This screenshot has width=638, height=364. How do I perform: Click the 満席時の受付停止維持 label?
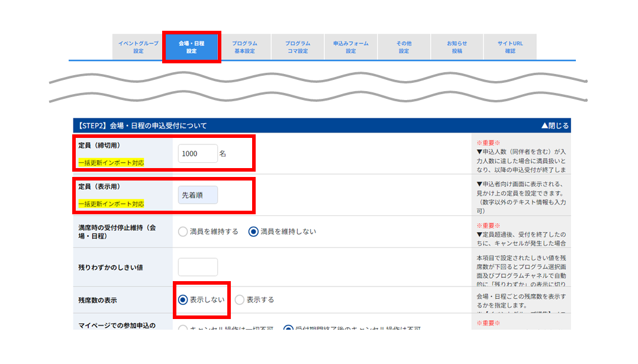[x=117, y=232]
